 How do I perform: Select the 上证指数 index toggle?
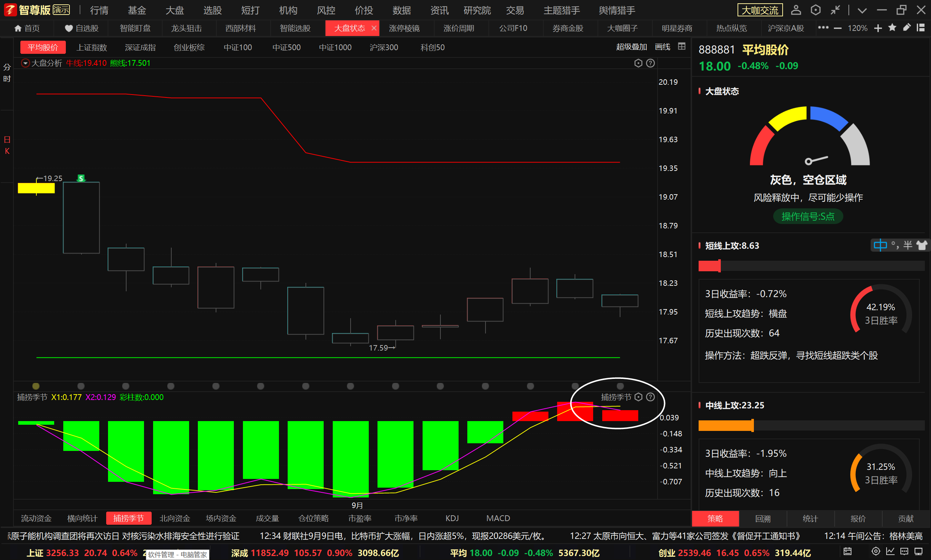[92, 48]
